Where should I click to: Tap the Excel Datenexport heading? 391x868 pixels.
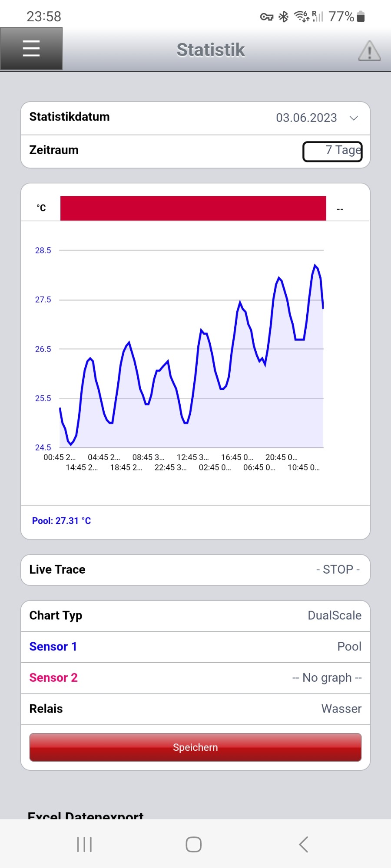(86, 815)
